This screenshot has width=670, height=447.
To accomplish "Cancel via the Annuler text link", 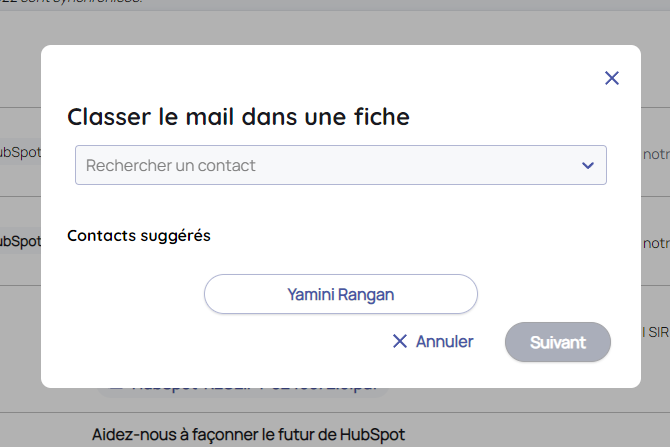I will (x=444, y=342).
